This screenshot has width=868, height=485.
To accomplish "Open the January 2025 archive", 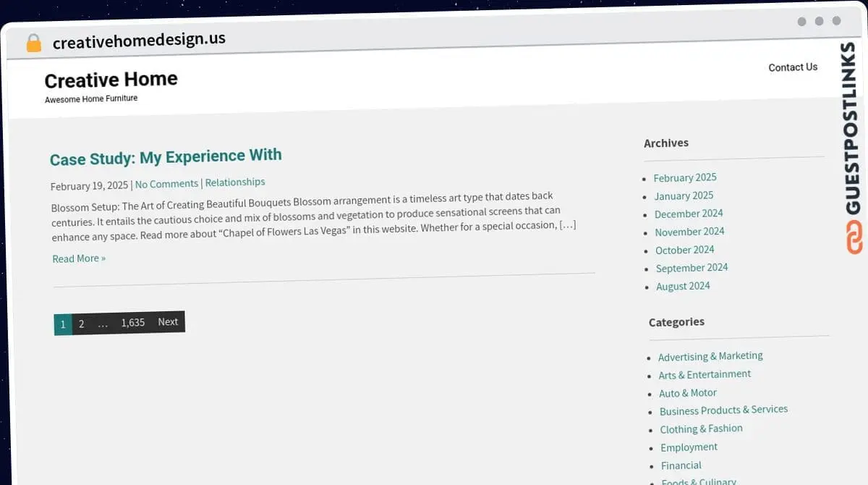I will 684,195.
